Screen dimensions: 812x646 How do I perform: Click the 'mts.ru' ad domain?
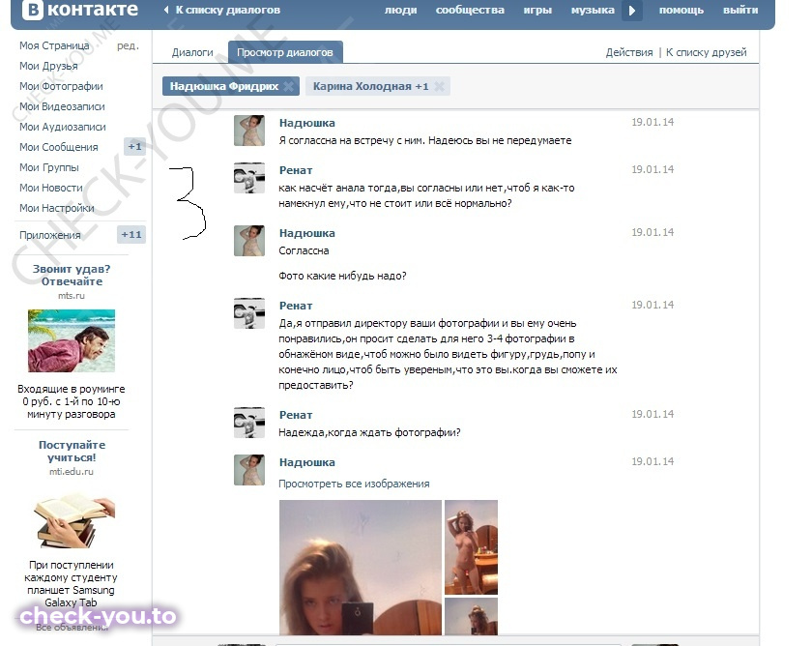72,296
